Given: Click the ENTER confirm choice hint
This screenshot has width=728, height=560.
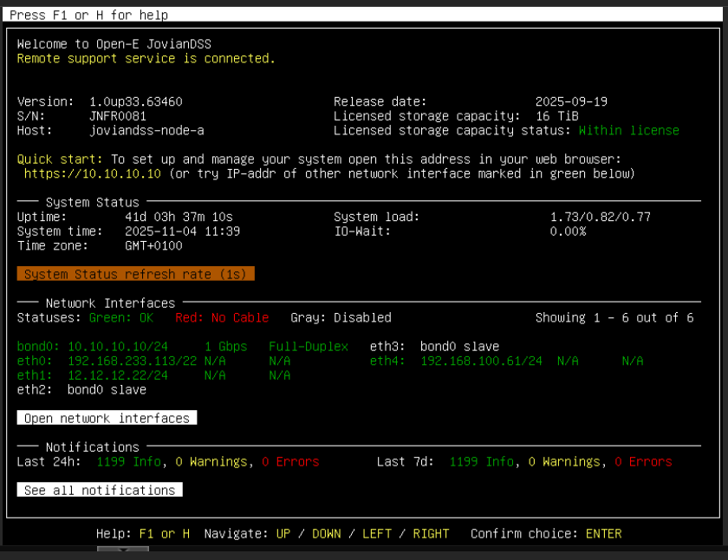Looking at the screenshot, I should coord(603,533).
